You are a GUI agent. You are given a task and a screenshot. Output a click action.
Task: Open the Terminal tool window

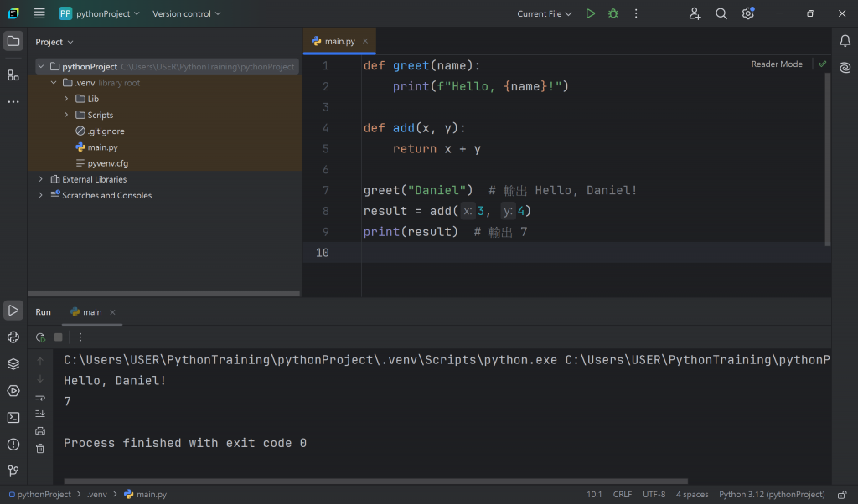13,418
